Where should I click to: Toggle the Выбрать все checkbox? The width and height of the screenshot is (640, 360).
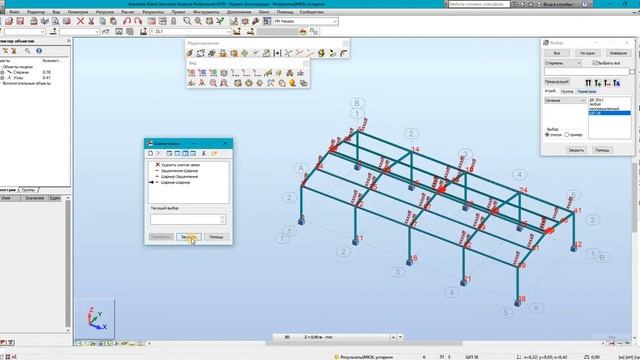tap(595, 63)
